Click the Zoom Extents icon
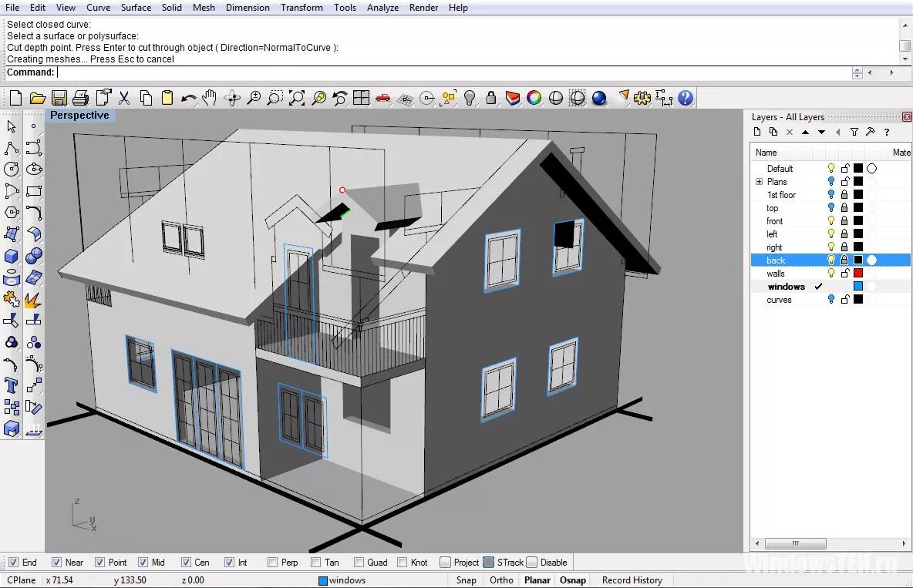This screenshot has width=913, height=588. [x=297, y=98]
